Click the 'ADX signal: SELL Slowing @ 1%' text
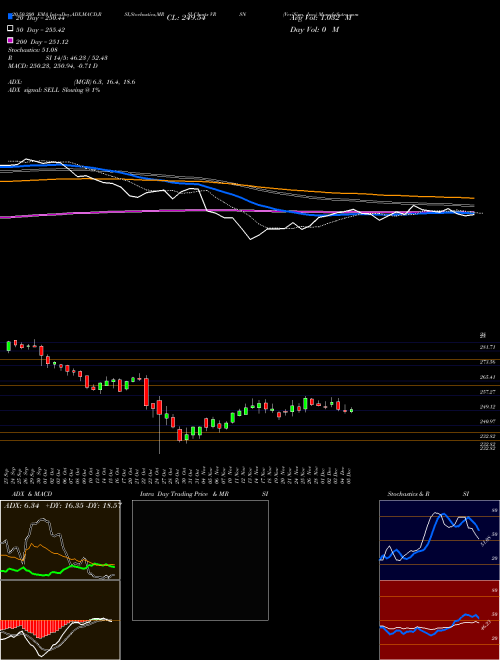Screen dimensions: 500x660 [54, 90]
